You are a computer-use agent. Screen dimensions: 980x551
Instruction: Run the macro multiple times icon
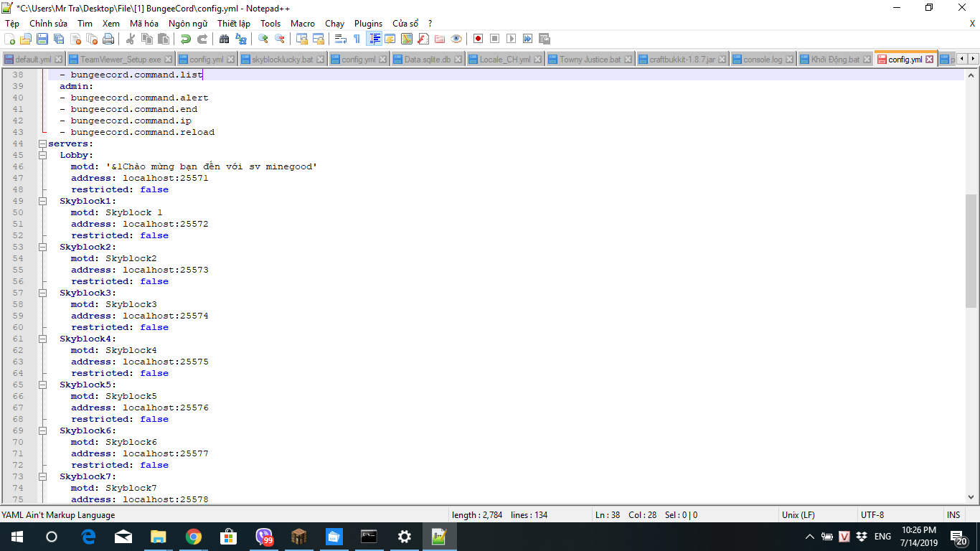pos(527,39)
